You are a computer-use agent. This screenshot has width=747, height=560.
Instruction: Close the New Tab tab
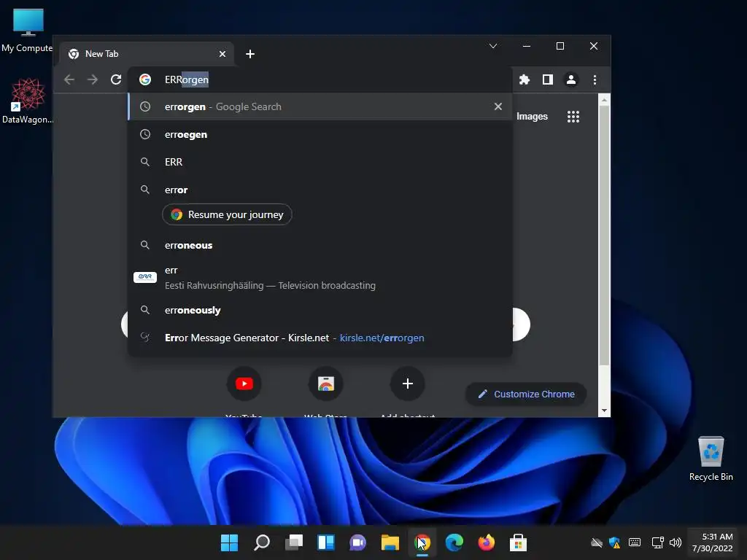(x=222, y=54)
